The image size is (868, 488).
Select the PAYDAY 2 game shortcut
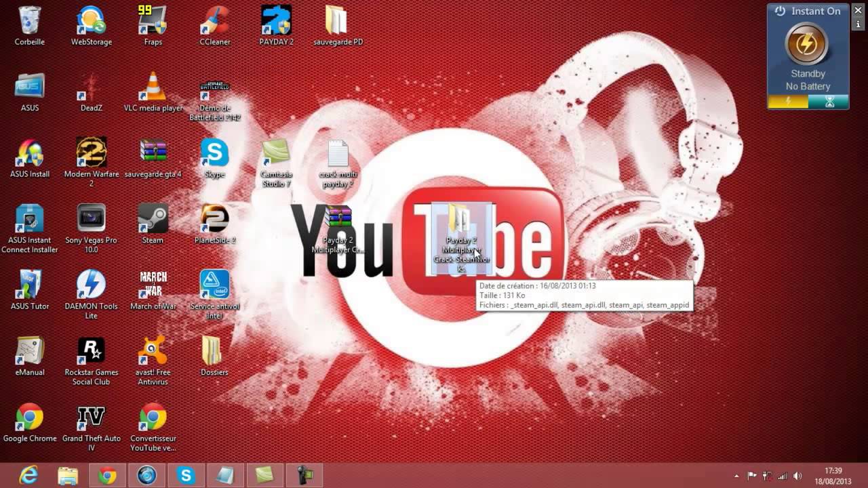pyautogui.click(x=276, y=26)
